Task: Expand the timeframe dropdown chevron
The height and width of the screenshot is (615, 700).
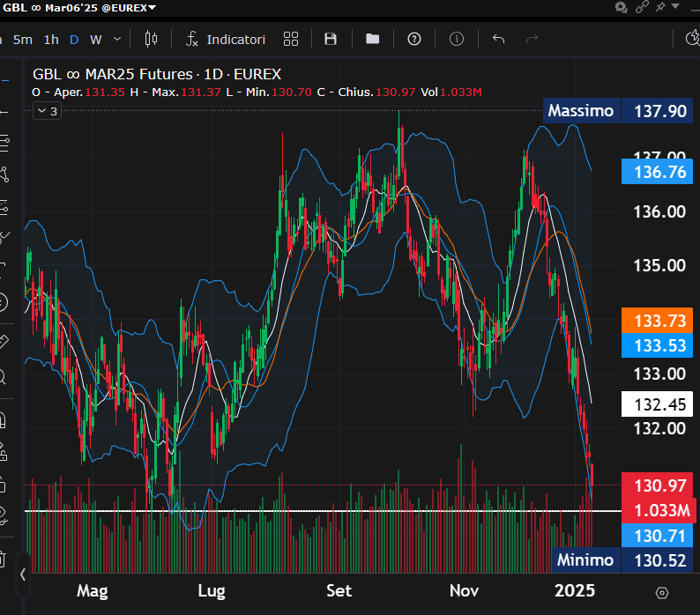Action: 118,39
